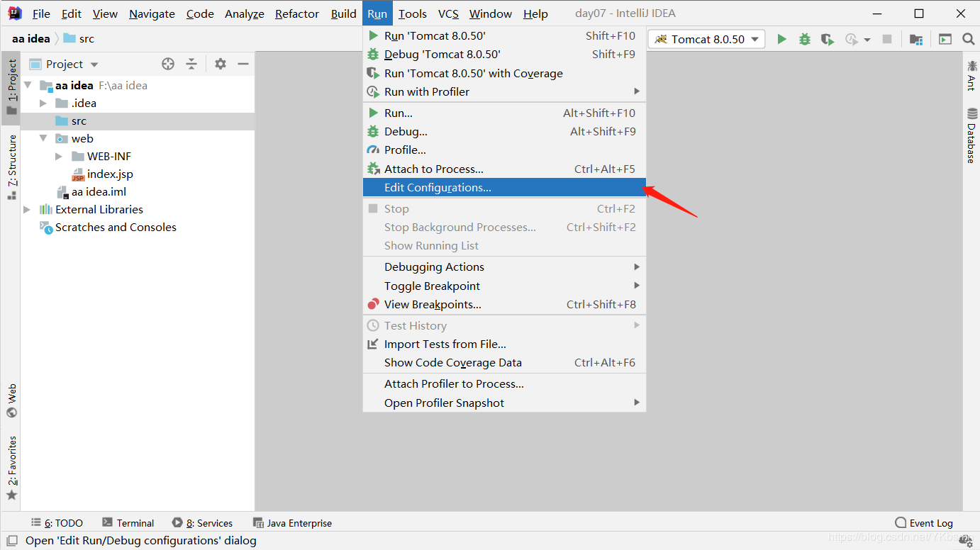Open profiler button dropdown arrow
The height and width of the screenshot is (550, 980).
[x=867, y=40]
